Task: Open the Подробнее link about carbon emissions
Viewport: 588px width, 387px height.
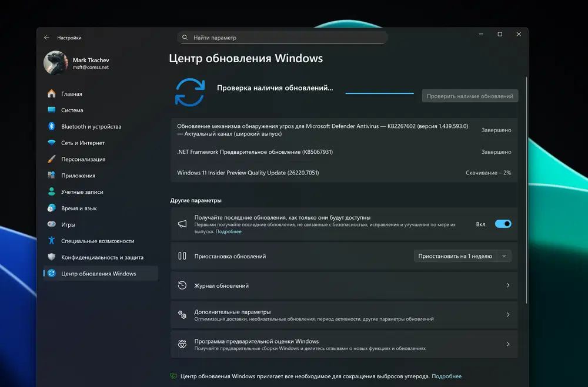Action: tap(448, 376)
